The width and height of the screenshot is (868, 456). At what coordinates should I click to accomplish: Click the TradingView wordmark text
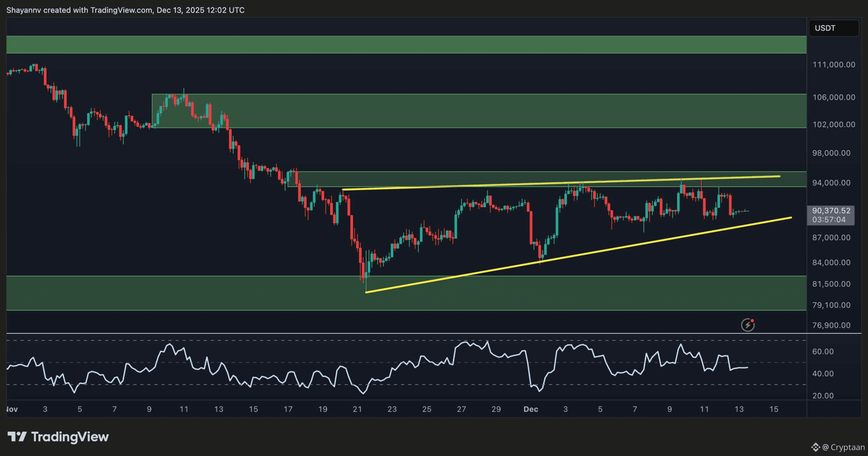[x=70, y=437]
